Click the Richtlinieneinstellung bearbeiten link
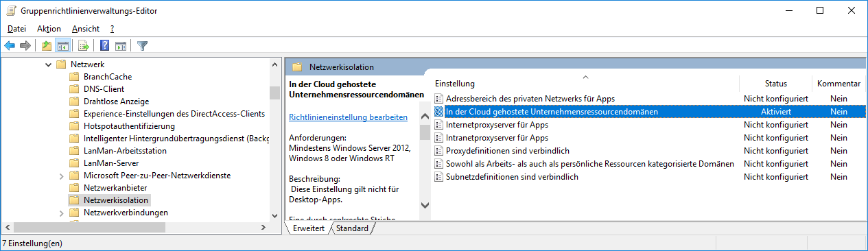This screenshot has height=251, width=868. point(349,117)
